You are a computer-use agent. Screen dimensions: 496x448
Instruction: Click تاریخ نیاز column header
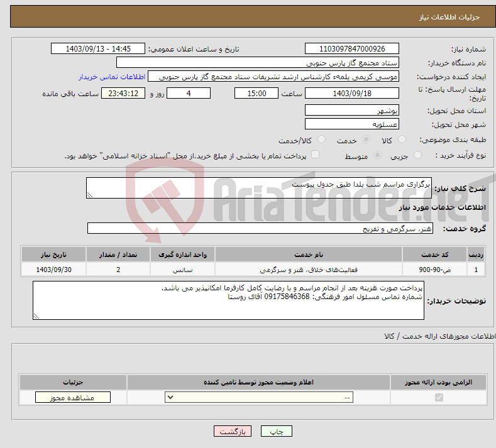(x=54, y=254)
